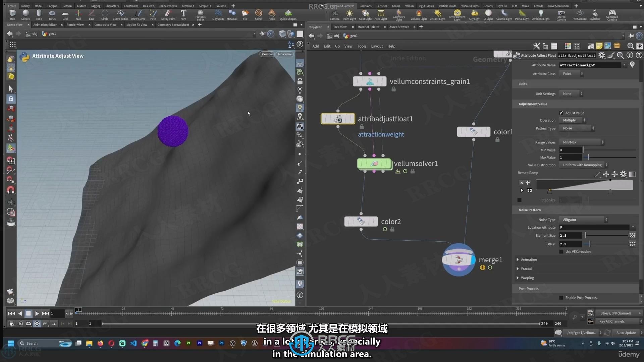Add a Sky Light from the shelf
The image size is (644, 362).
[475, 15]
